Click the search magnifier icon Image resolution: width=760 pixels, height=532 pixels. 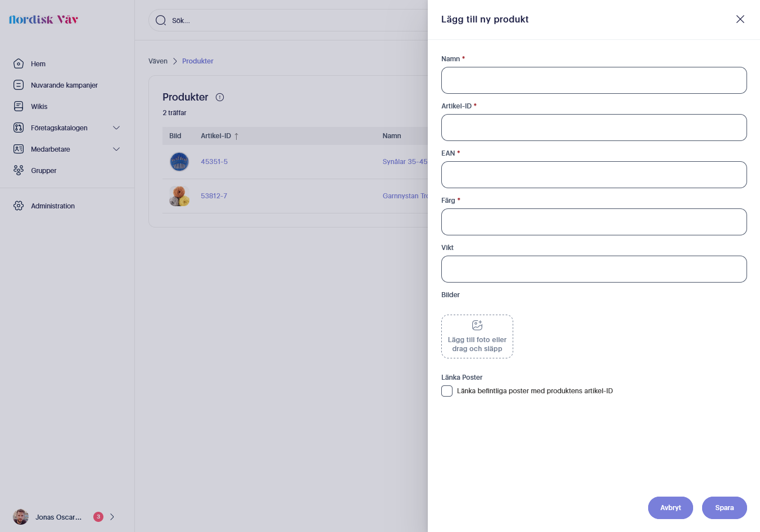point(161,20)
